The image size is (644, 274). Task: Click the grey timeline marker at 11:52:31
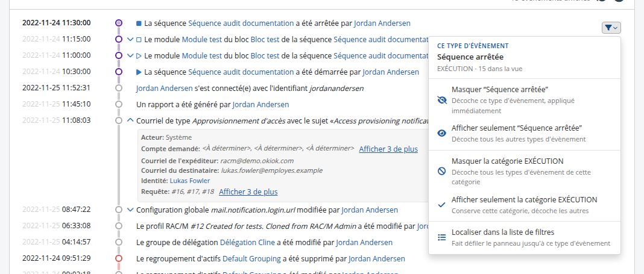click(x=119, y=88)
